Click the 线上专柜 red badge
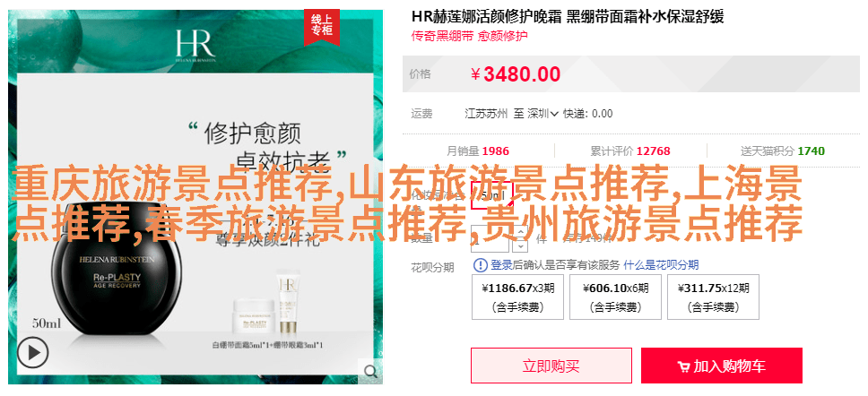 tap(321, 27)
